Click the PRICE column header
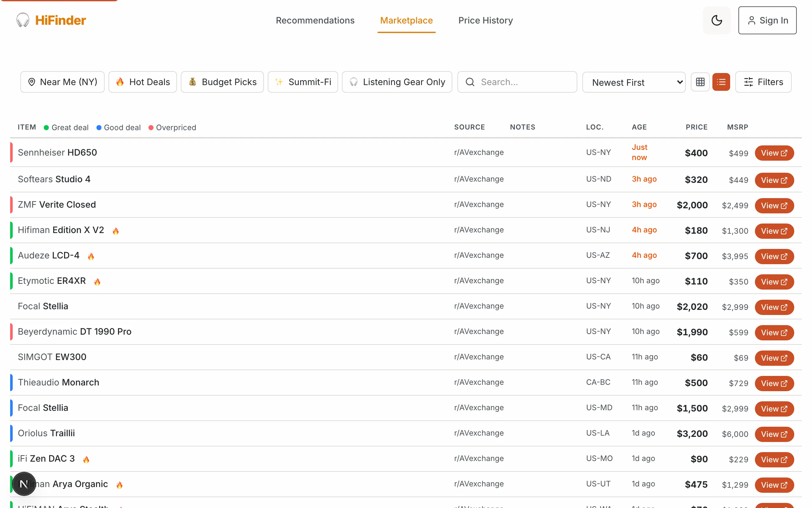The height and width of the screenshot is (508, 812). pos(697,127)
